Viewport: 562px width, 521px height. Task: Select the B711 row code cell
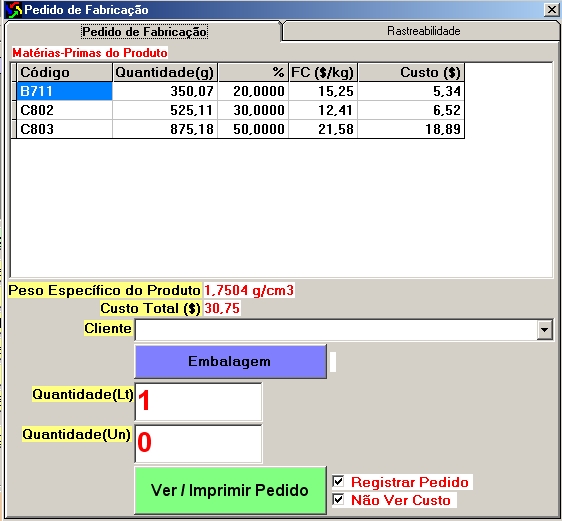(x=65, y=91)
